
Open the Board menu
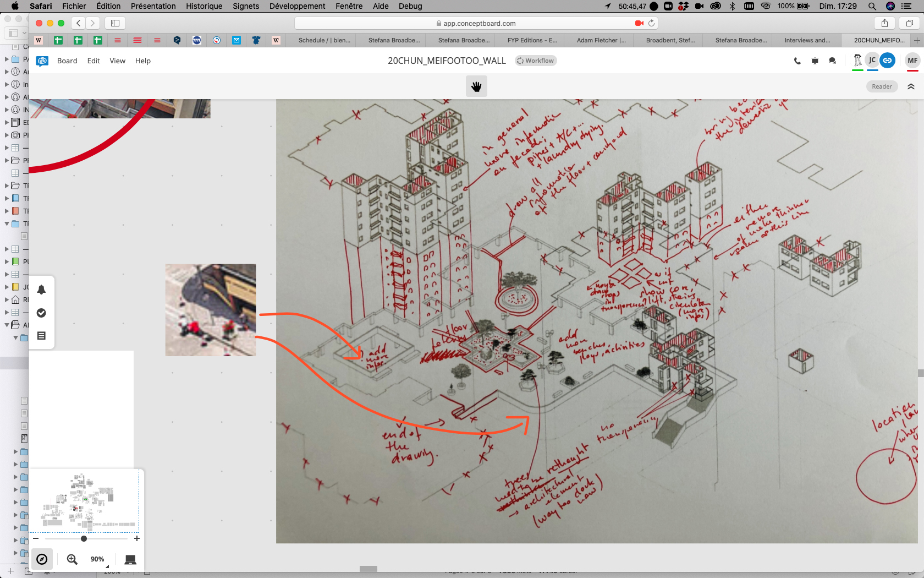[67, 61]
